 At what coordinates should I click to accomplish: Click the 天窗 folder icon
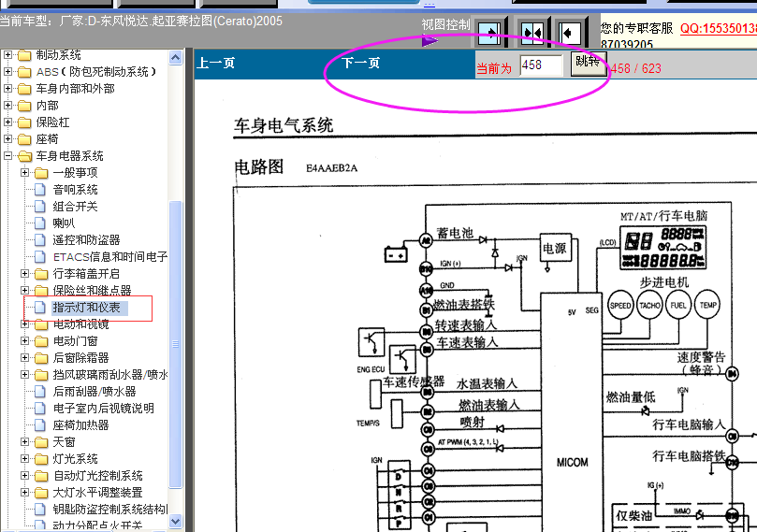click(41, 442)
